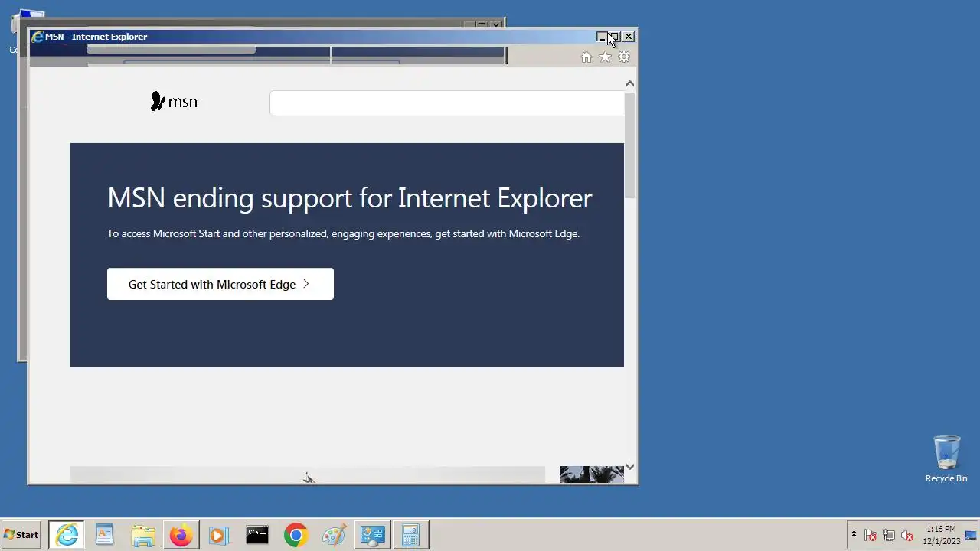Open the Windows Start menu
The width and height of the screenshot is (980, 551).
21,535
